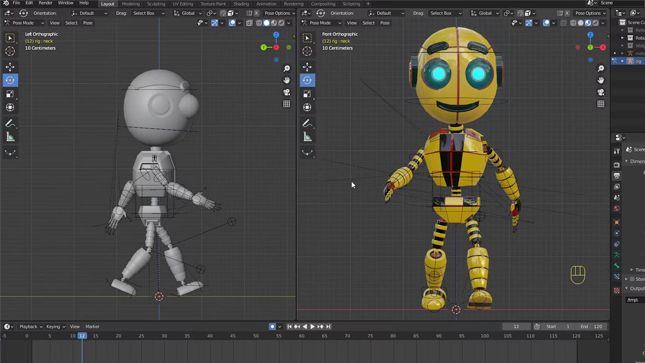Select the Scale tool in right viewport
The width and height of the screenshot is (645, 363).
click(307, 94)
